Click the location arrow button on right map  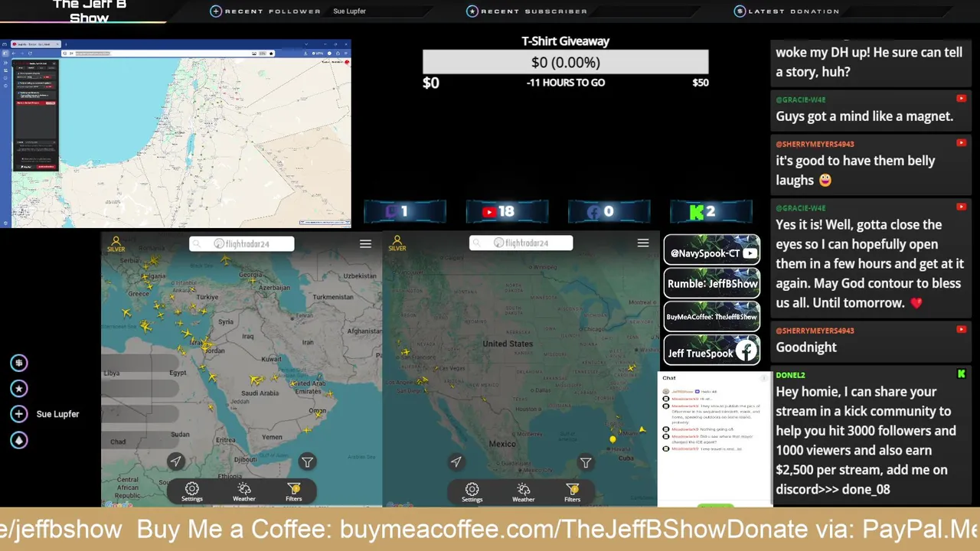(456, 461)
